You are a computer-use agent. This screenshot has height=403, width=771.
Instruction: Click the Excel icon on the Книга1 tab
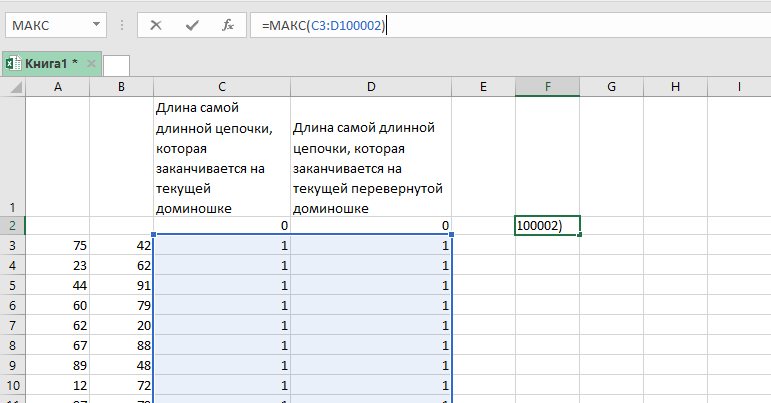click(x=14, y=64)
